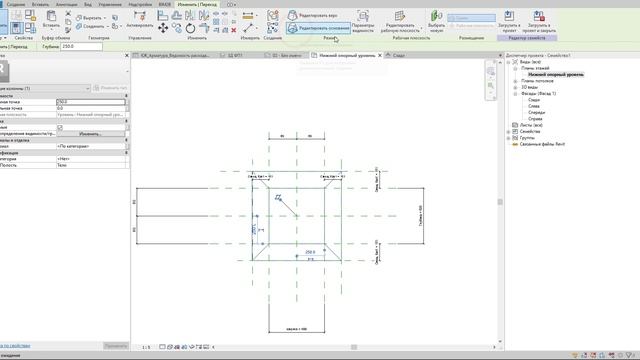640x360 pixels.
Task: Click the Изменить тип button
Action: [x=111, y=88]
